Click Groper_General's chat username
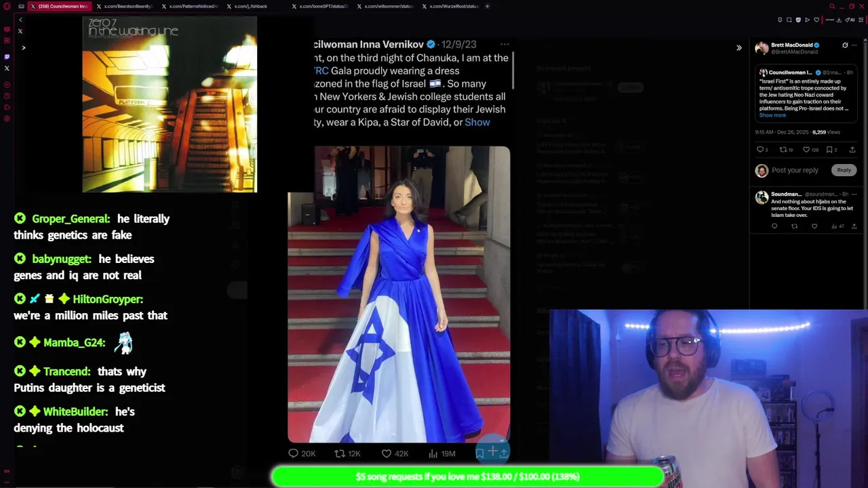This screenshot has height=488, width=868. click(x=71, y=219)
